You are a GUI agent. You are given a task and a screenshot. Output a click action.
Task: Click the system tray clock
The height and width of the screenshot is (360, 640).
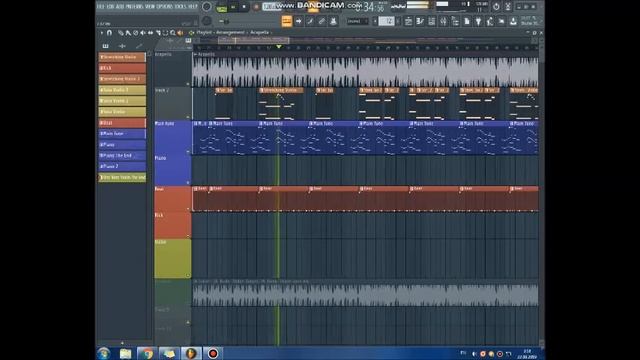coord(527,354)
